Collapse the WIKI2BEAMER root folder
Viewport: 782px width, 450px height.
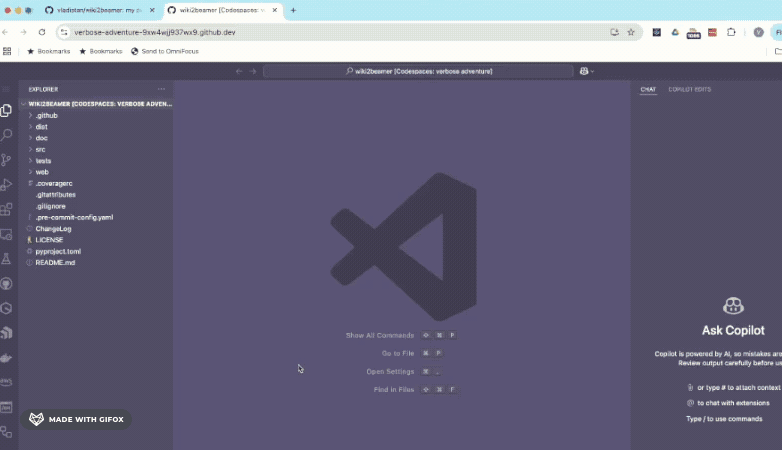[96, 104]
